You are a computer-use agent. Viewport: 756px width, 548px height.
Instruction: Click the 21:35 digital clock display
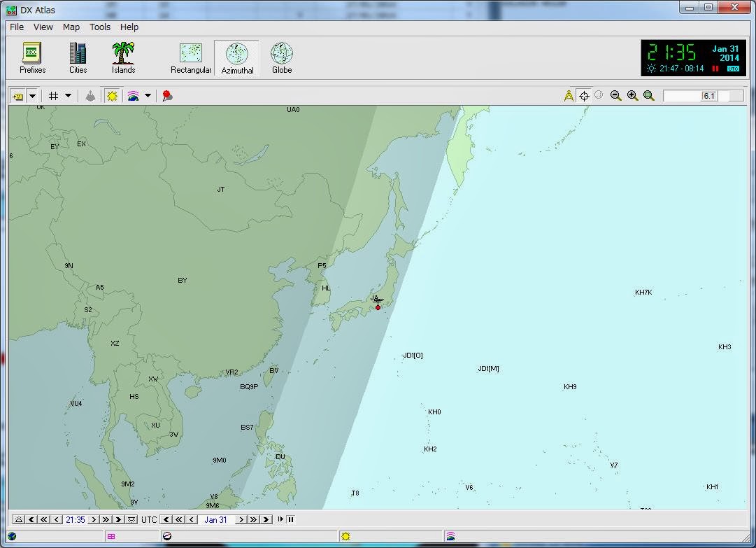(671, 52)
